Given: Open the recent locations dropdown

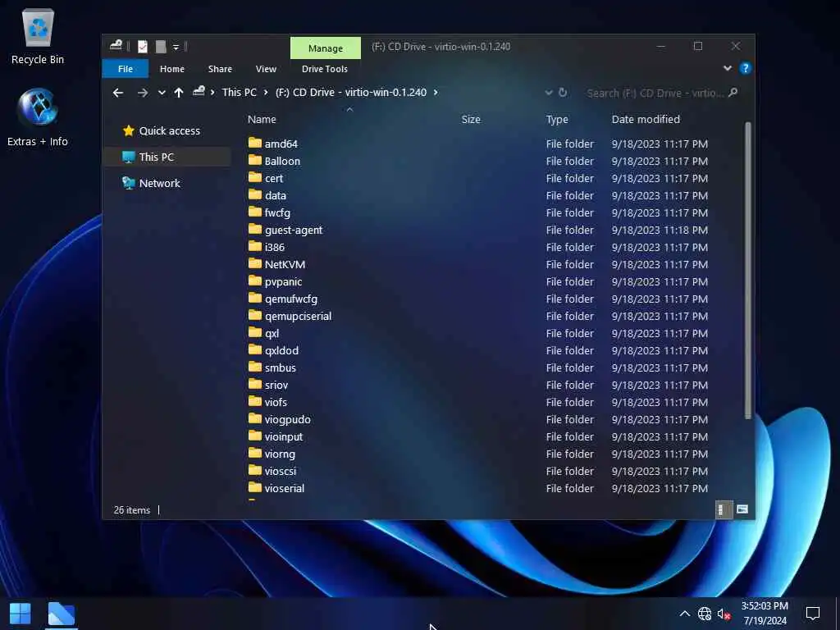Looking at the screenshot, I should click(x=162, y=93).
